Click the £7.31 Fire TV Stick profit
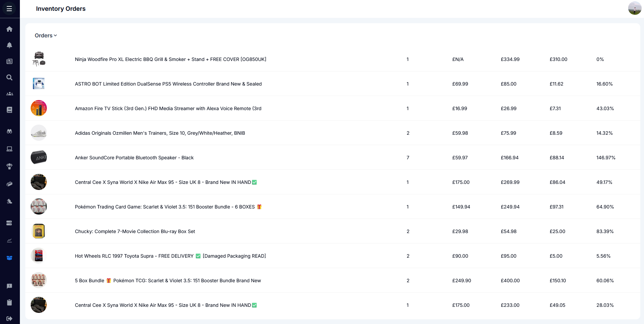This screenshot has height=324, width=644. tap(555, 108)
